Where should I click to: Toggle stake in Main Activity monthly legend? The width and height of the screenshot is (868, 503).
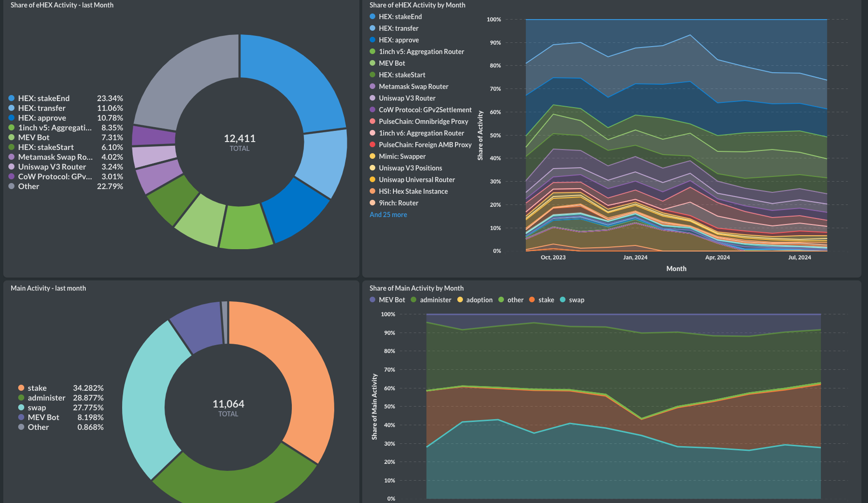coord(542,300)
